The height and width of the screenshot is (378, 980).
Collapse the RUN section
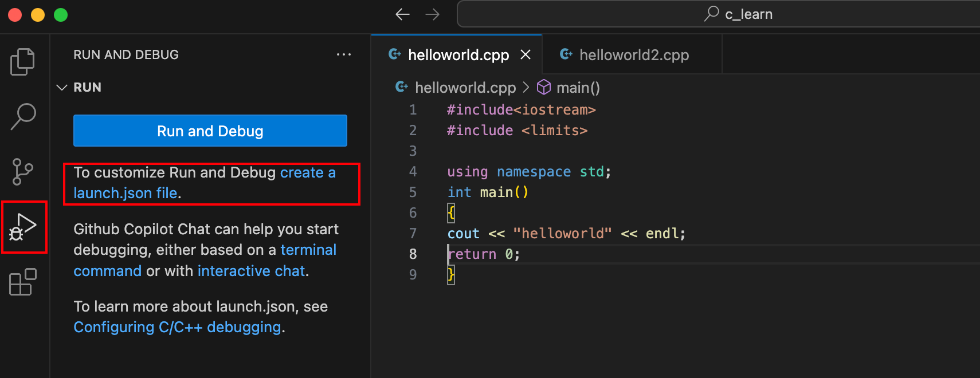62,88
